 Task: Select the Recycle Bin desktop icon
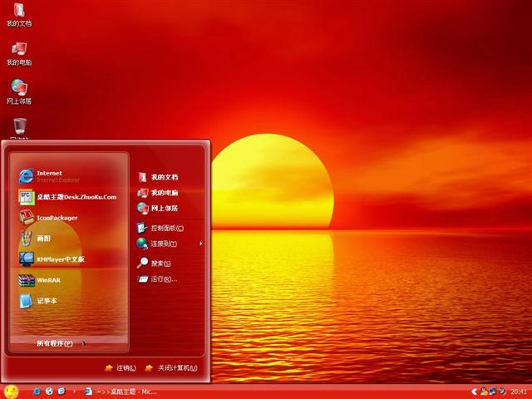[x=20, y=128]
